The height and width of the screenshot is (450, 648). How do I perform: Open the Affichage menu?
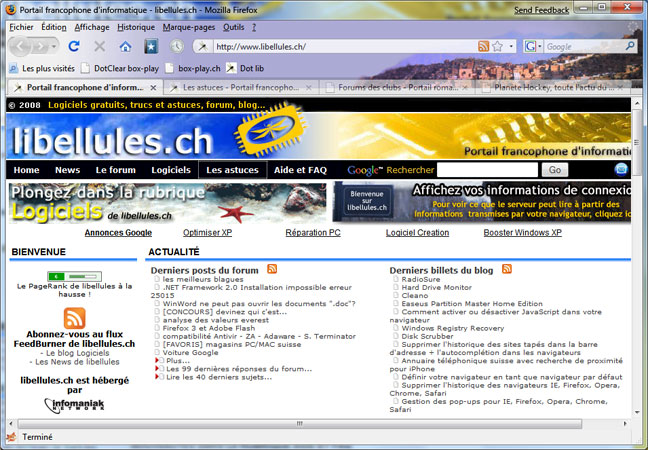(92, 27)
